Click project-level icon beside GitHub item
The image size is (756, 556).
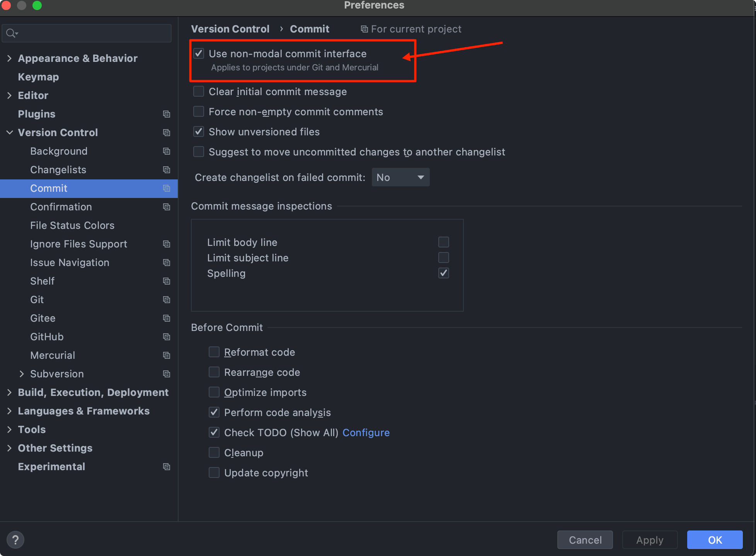167,337
